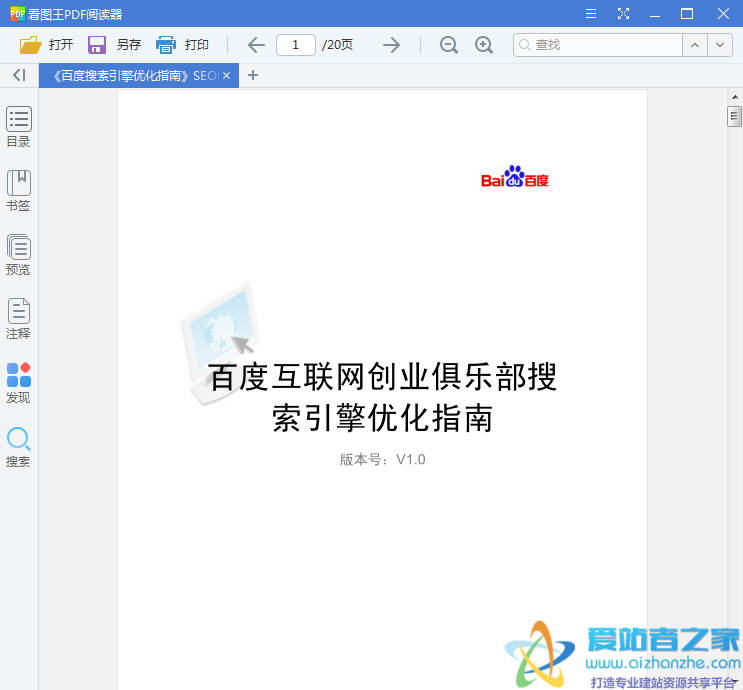Click the /20页 total pages label
The width and height of the screenshot is (743, 690).
337,45
